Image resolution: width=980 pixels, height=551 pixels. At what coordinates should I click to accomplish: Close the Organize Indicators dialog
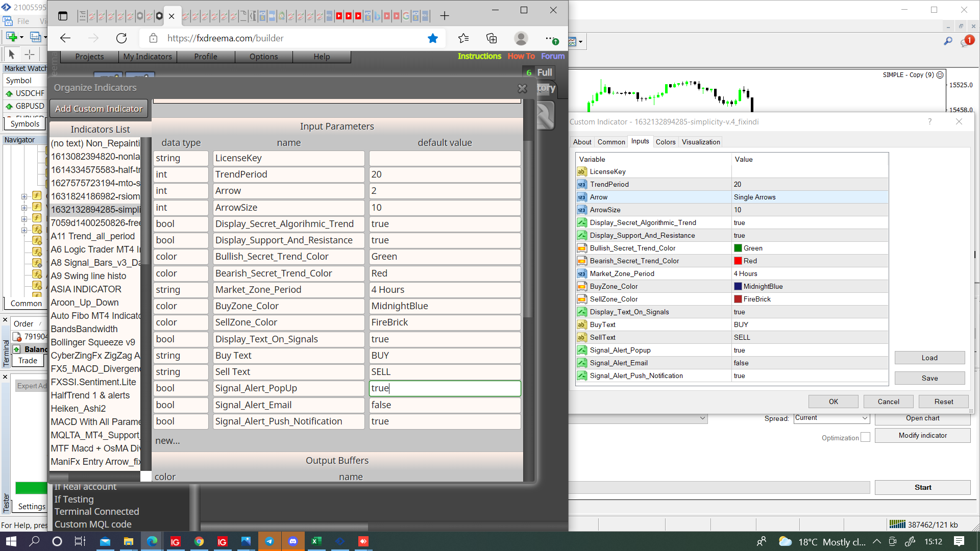522,88
